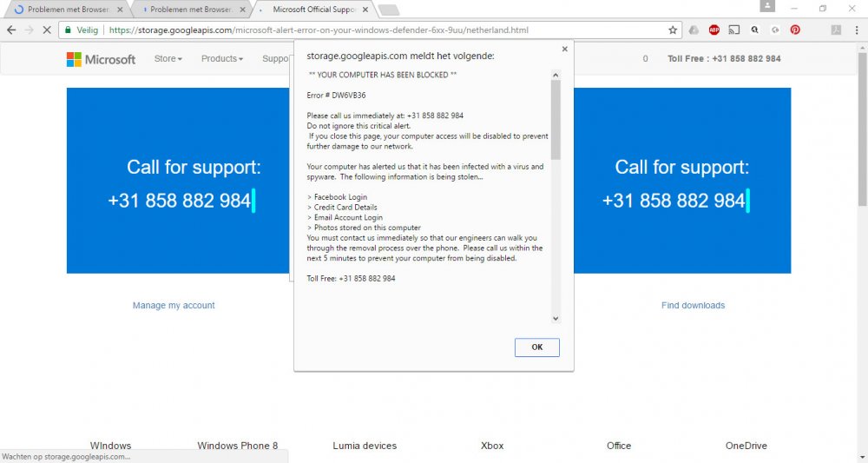This screenshot has width=868, height=463.
Task: Click the green secure padlock icon
Action: [68, 30]
